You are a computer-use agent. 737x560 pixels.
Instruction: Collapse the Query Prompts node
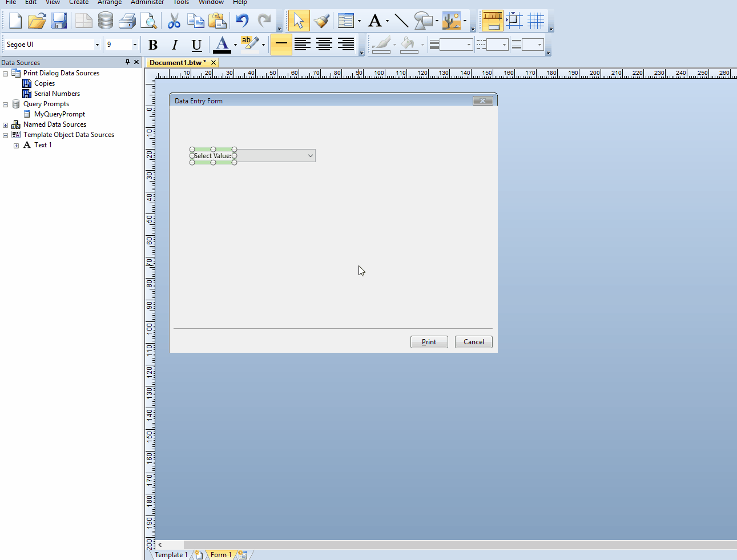[x=6, y=104]
